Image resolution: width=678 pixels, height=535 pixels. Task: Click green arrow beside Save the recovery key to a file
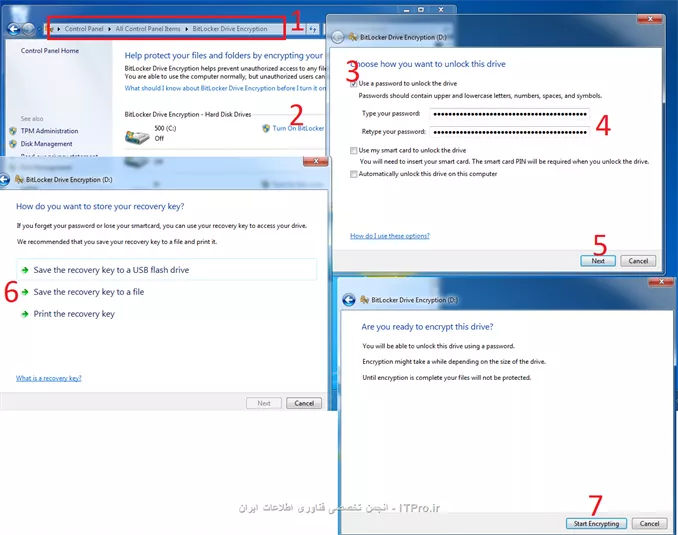(x=25, y=292)
